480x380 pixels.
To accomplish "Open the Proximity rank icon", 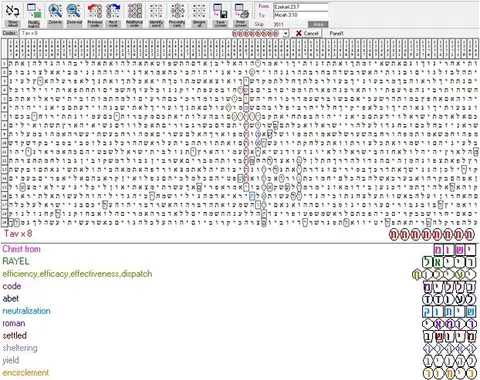I will pyautogui.click(x=177, y=14).
